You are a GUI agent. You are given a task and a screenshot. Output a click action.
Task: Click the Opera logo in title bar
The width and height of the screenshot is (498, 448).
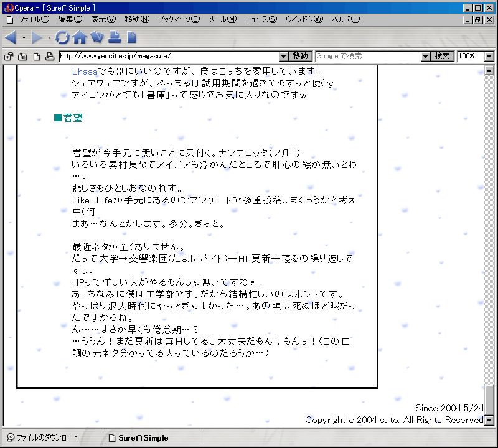pos(9,8)
